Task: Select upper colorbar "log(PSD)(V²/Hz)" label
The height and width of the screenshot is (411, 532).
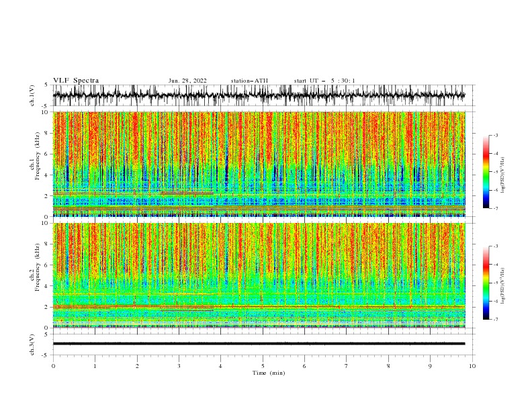Action: tap(502, 175)
